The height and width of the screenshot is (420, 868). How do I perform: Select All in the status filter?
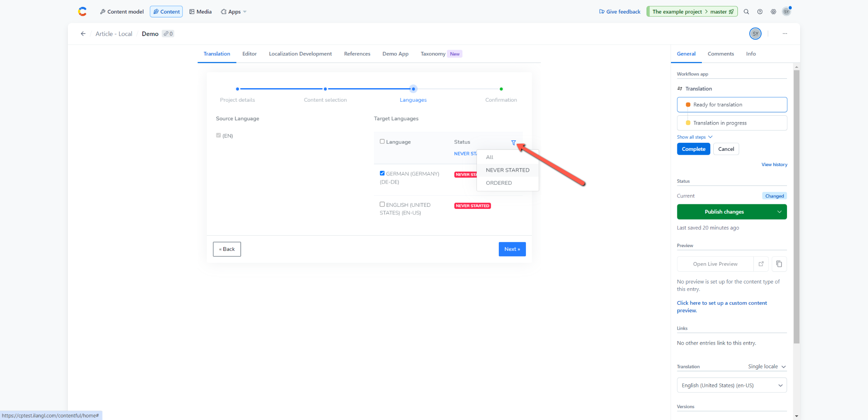coord(508,157)
